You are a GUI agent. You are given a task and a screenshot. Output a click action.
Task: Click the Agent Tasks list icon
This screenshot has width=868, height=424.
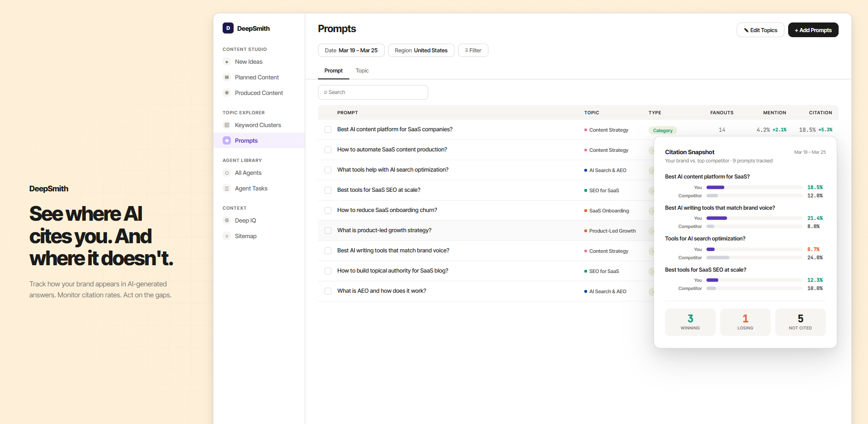pos(227,189)
